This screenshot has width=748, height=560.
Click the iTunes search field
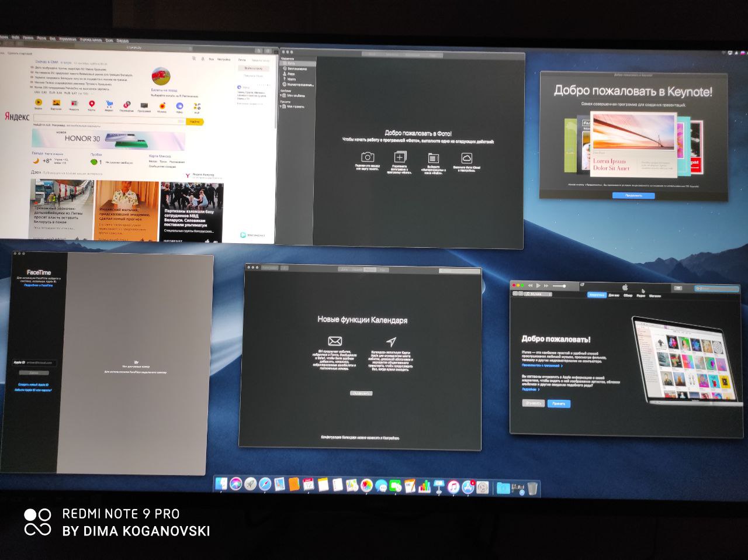[716, 288]
